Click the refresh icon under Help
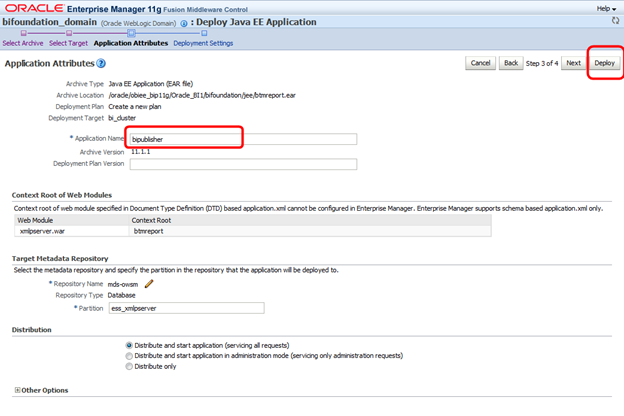Viewport: 624px width, 416px height. [613, 20]
